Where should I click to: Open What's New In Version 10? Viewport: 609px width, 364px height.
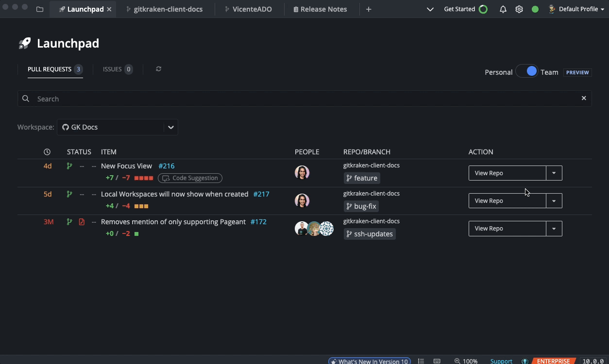click(x=369, y=361)
